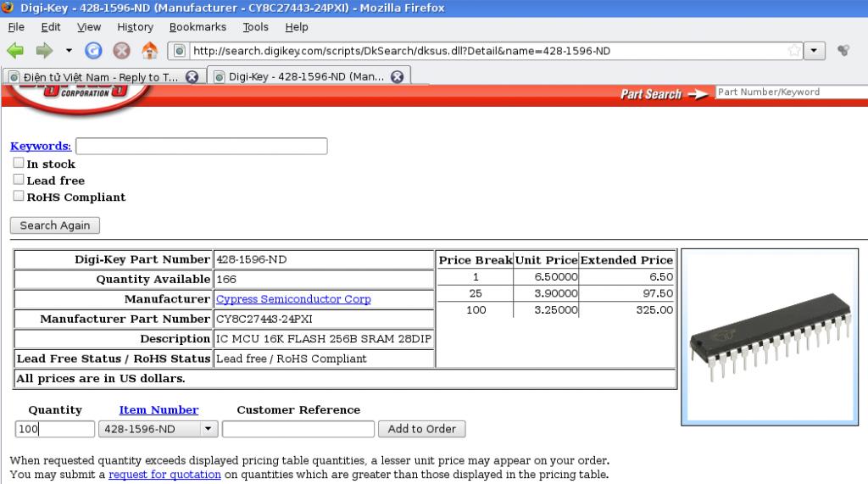Click the extended price 325.00

[654, 309]
